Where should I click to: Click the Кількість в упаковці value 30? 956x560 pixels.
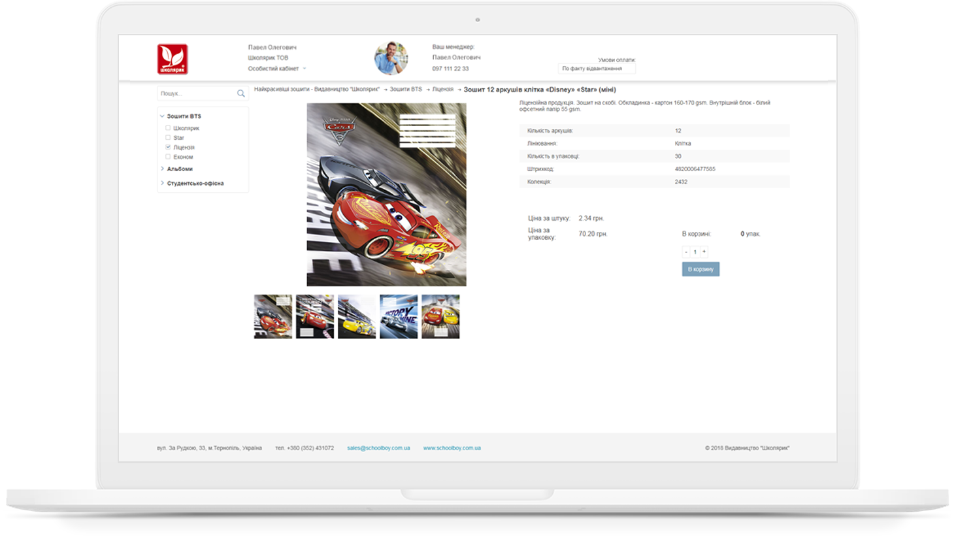pos(678,156)
